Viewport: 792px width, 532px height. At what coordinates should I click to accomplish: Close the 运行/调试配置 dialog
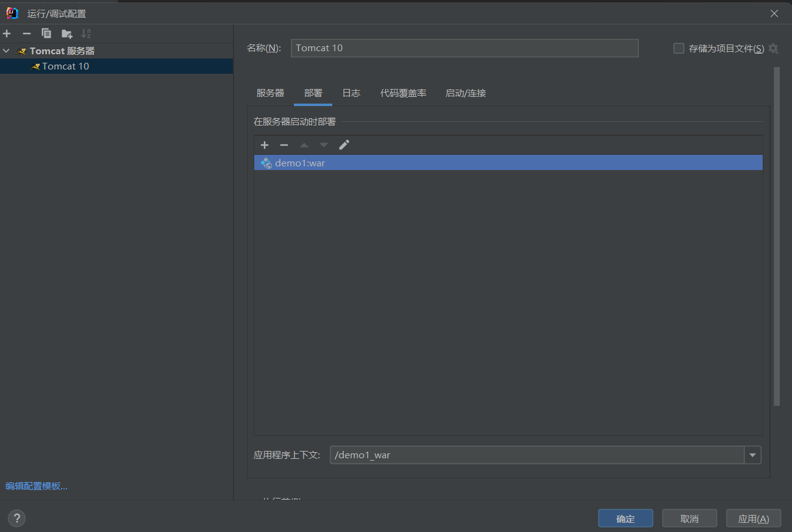tap(774, 13)
